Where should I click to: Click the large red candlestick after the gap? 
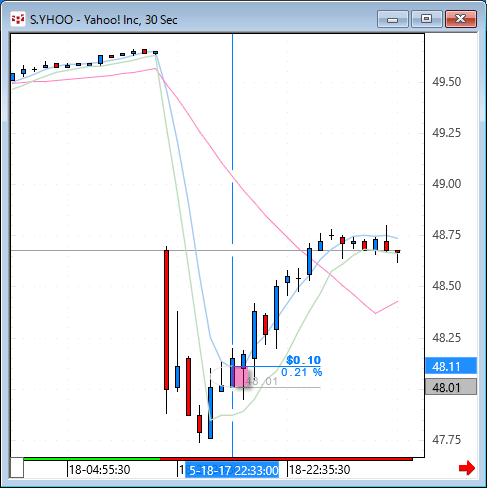click(166, 320)
